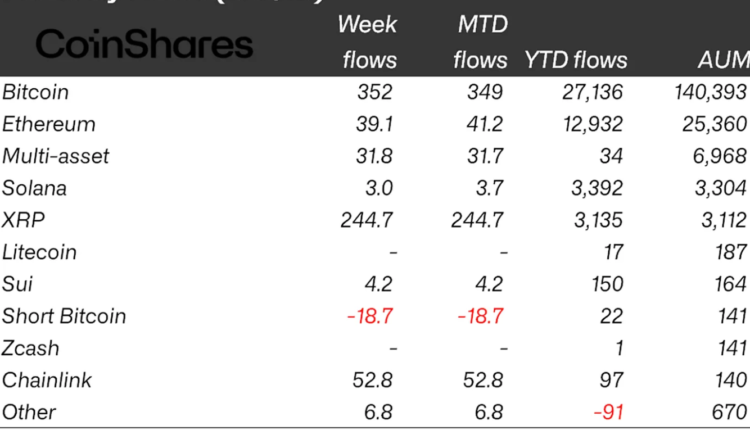Select the Sui row label
Viewport: 750px width, 430px height.
tap(17, 285)
